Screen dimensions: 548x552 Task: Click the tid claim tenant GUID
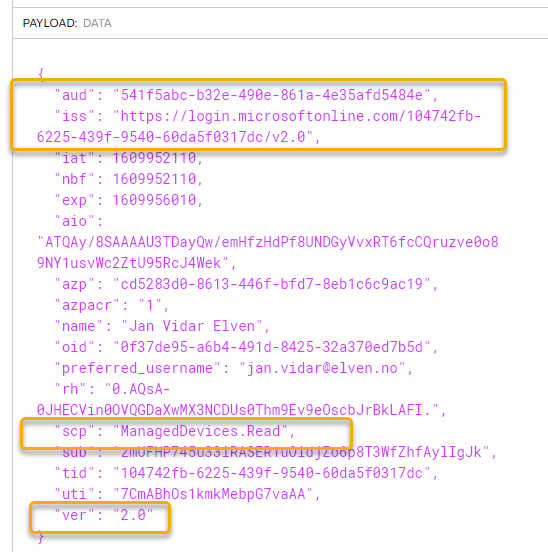[271, 473]
